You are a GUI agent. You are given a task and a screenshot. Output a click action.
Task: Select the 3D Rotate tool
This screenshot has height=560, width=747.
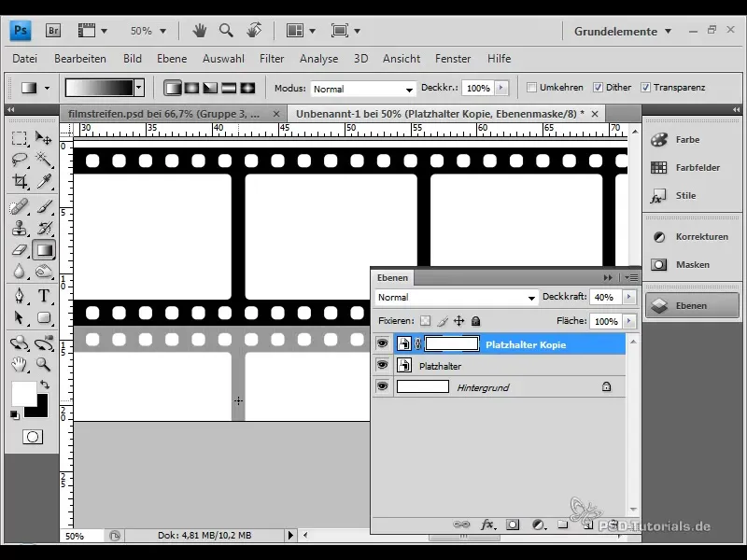[x=19, y=343]
